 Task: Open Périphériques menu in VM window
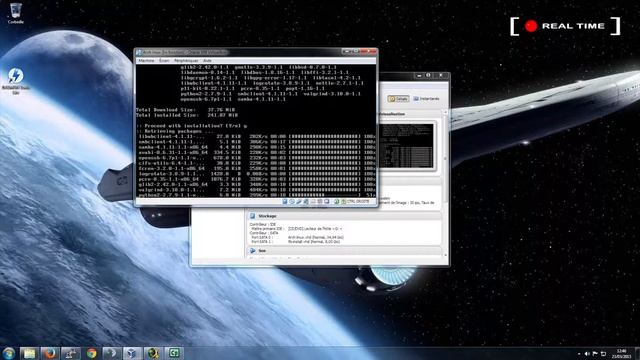[186, 60]
